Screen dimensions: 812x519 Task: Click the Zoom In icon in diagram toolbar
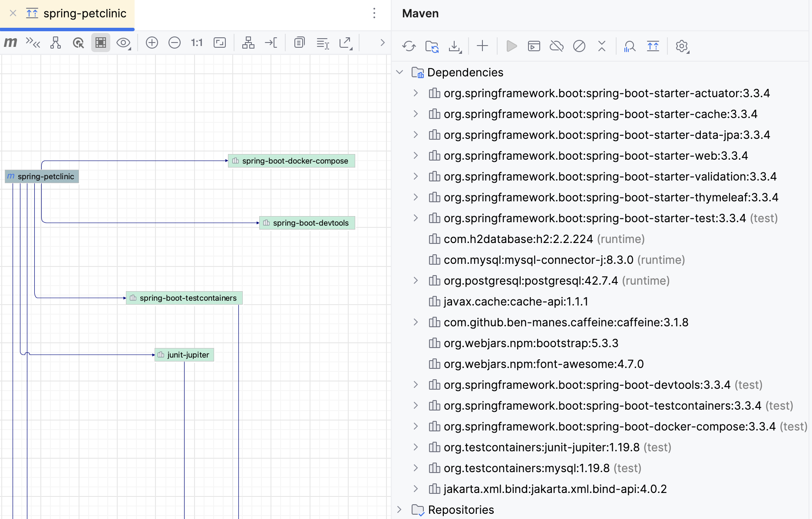[x=152, y=43]
